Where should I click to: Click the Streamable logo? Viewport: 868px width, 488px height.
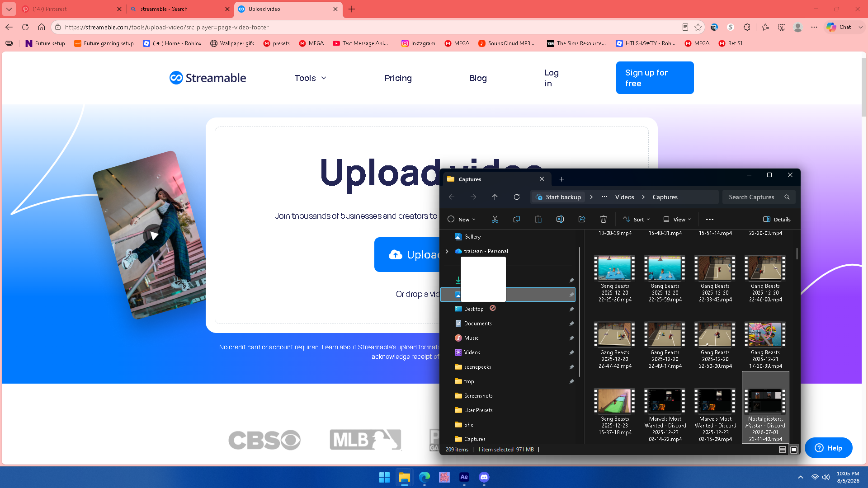tap(208, 78)
